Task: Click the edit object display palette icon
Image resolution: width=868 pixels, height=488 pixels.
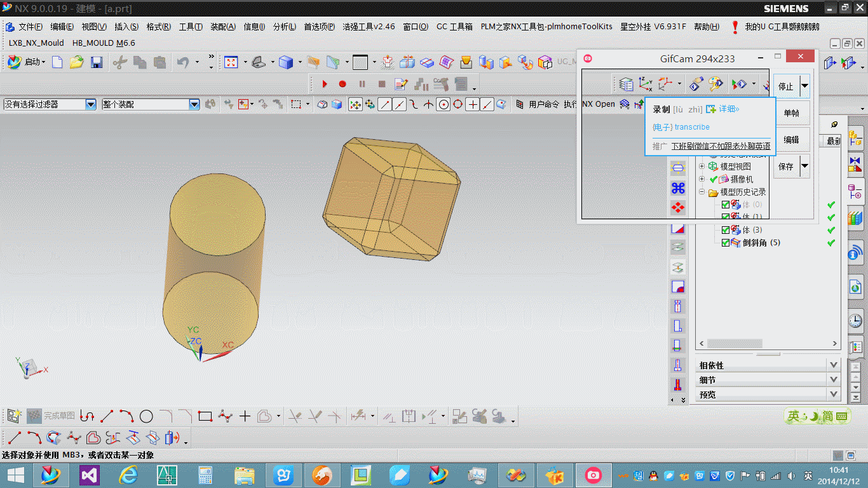Action: tap(716, 83)
